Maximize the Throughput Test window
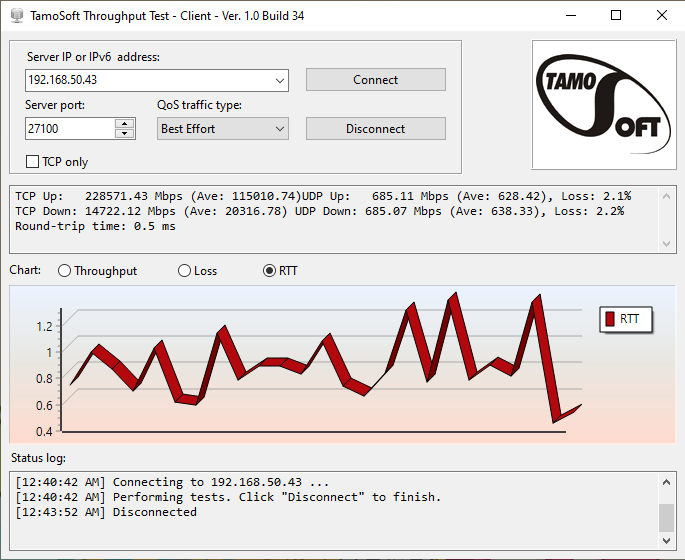685x560 pixels. click(x=616, y=15)
